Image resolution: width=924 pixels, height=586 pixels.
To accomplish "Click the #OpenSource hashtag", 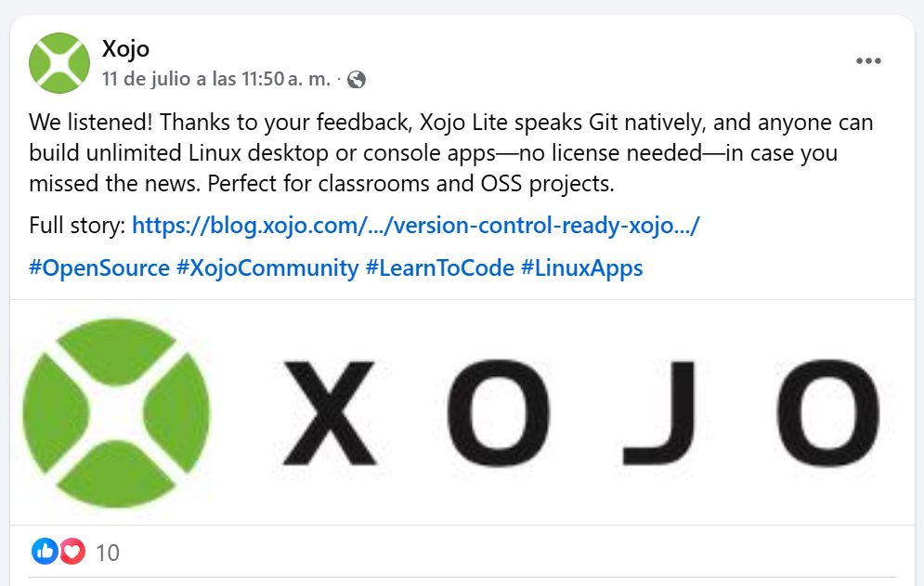I will point(99,268).
